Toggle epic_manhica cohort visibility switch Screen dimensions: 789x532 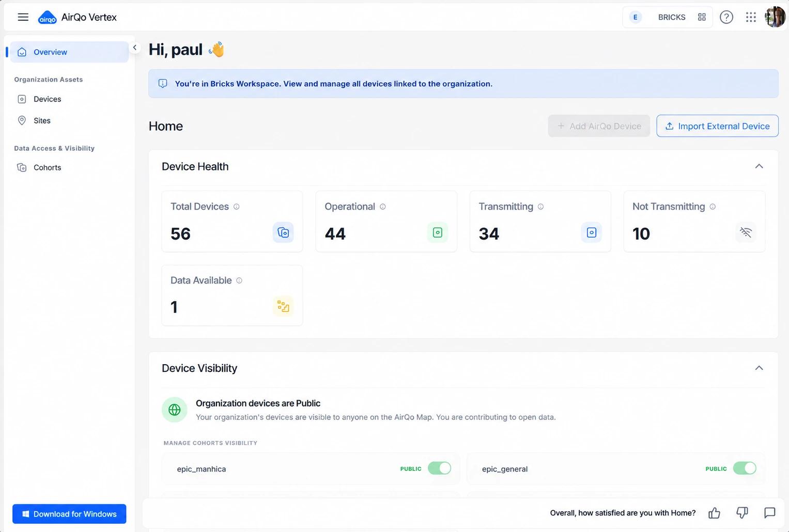pyautogui.click(x=440, y=468)
